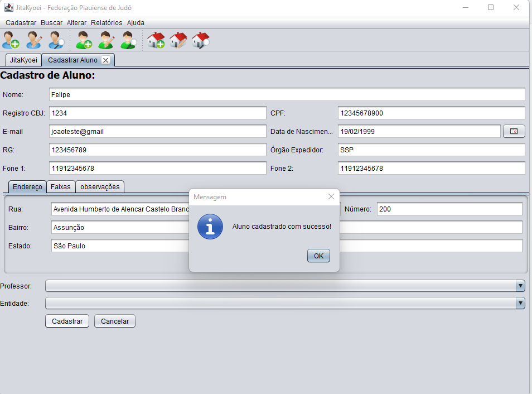This screenshot has height=394, width=532.
Task: Click the search professor icon (green person with magnifier)
Action: (x=129, y=40)
